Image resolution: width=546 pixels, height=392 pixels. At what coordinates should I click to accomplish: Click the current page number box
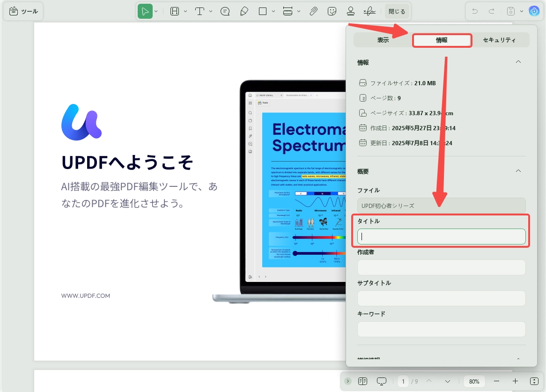403,382
